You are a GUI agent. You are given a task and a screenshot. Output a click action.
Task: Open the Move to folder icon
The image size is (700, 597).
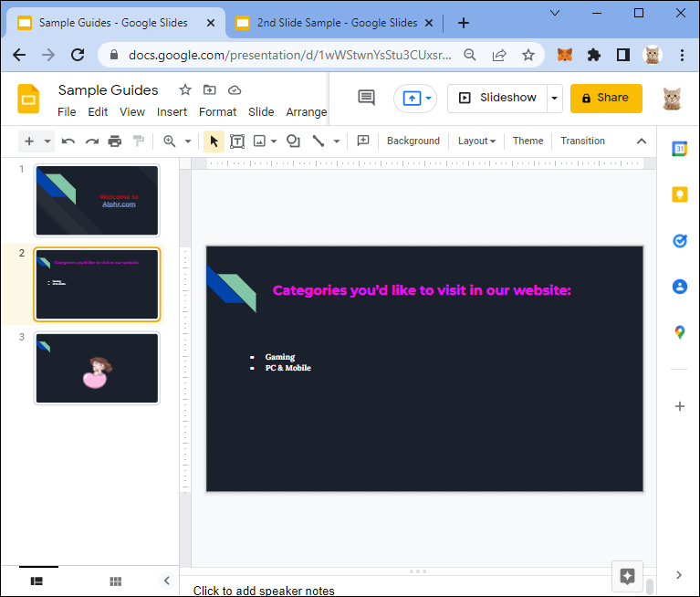(x=209, y=89)
